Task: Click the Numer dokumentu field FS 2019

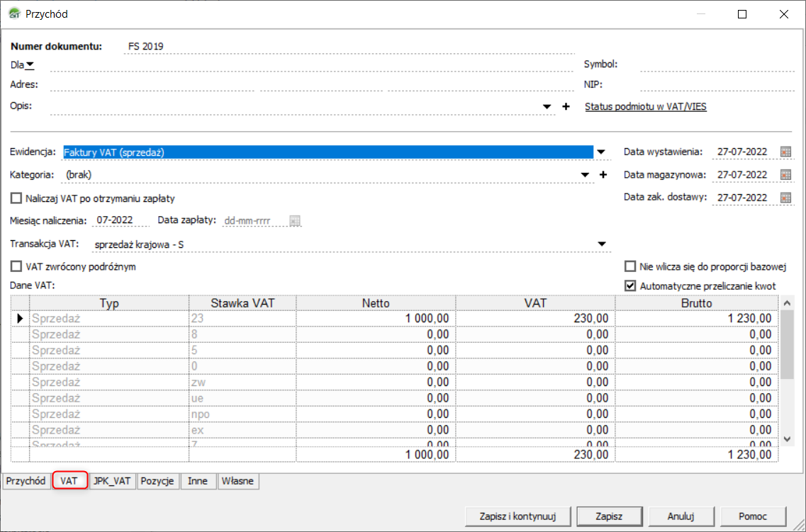Action: [x=349, y=46]
